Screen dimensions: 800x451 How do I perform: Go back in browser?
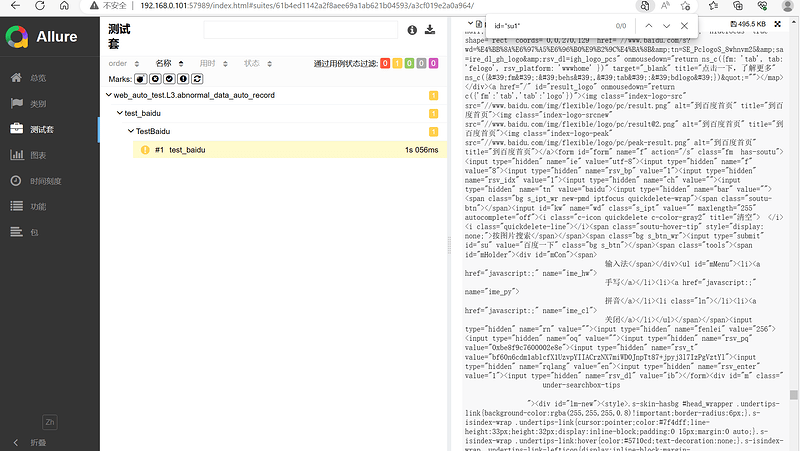tap(15, 6)
